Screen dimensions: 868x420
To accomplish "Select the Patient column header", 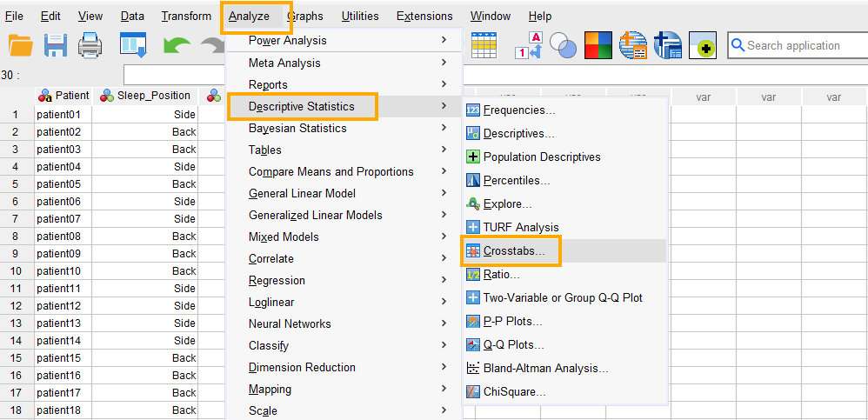I will coord(63,96).
